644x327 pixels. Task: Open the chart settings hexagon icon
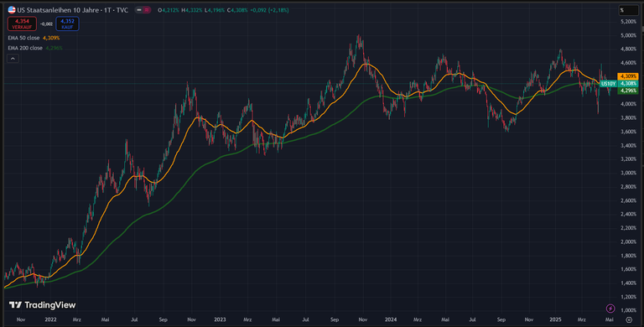click(x=629, y=319)
